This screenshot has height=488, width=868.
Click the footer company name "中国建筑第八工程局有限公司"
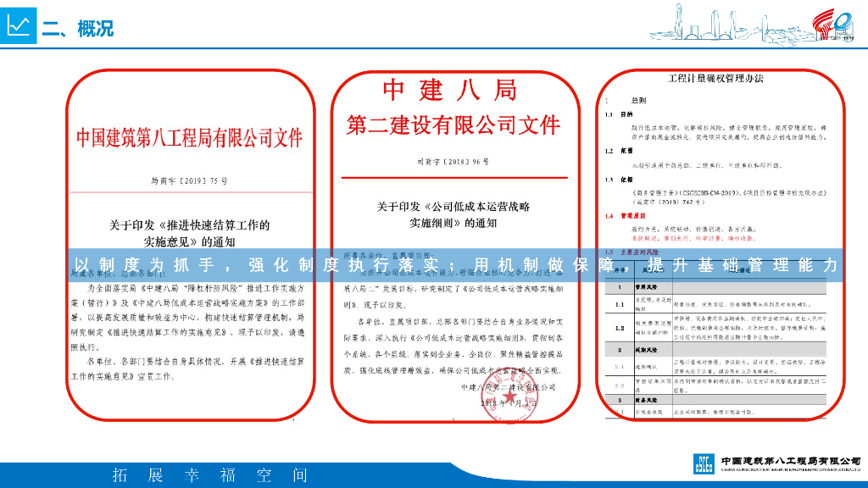pos(791,461)
